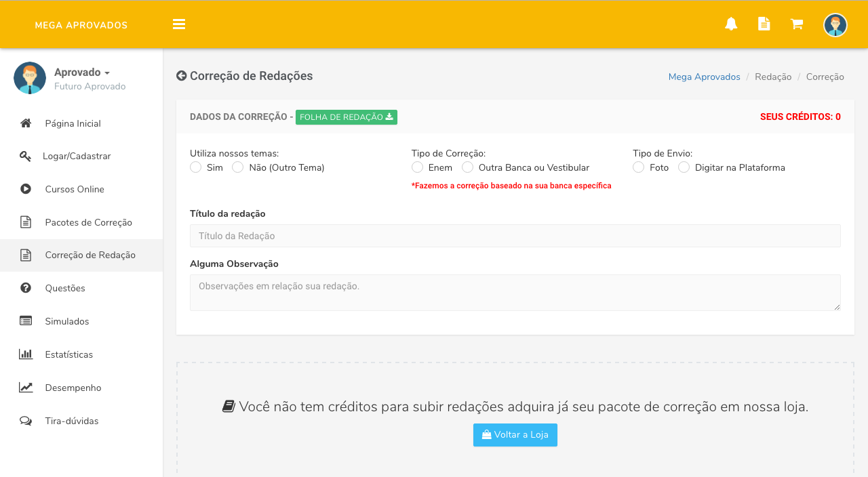The height and width of the screenshot is (477, 868).
Task: Open Estatísticas menu item
Action: pos(81,354)
